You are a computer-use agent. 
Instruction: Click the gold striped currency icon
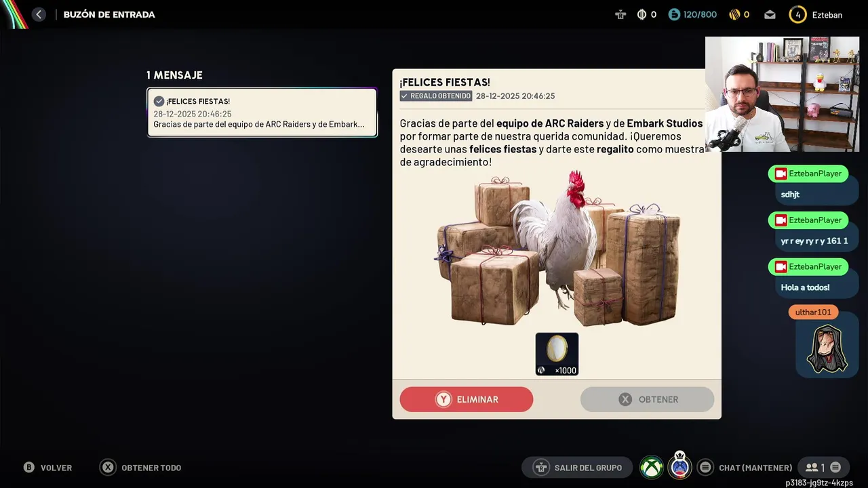point(734,14)
